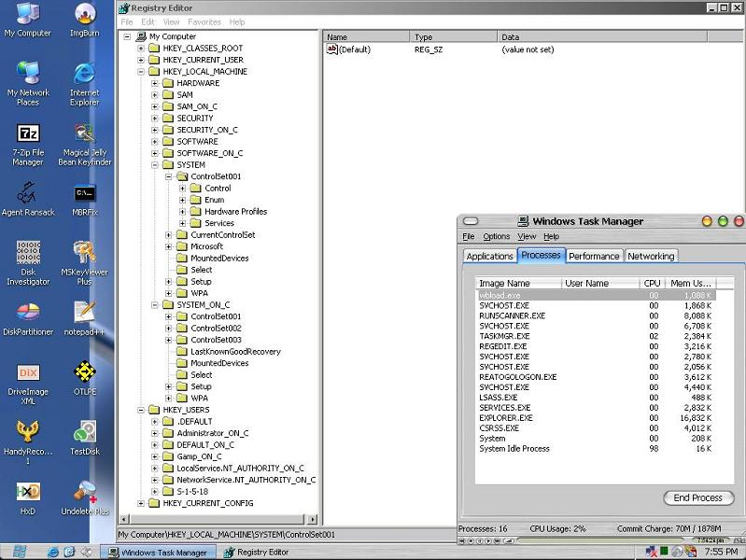Click the taskbar clock showing 7:55 PM
Viewport: 746px width, 560px height.
coord(721,552)
